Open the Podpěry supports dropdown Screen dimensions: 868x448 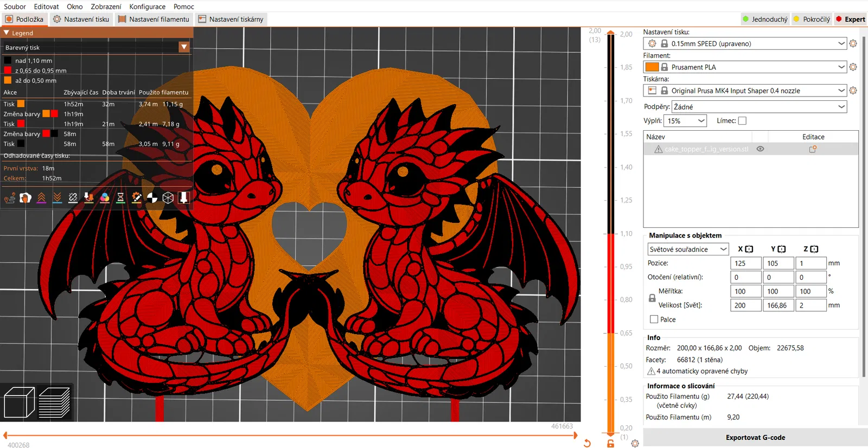[759, 107]
